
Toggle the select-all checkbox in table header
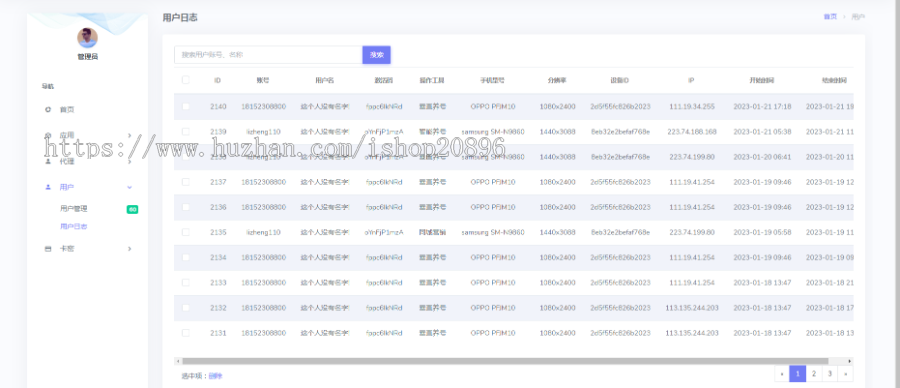tap(185, 80)
